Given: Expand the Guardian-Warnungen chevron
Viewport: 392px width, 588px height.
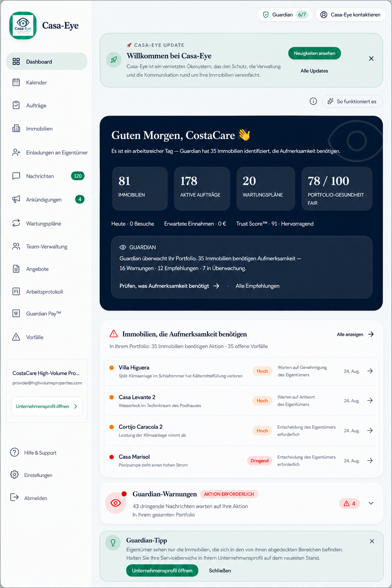Looking at the screenshot, I should click(371, 503).
